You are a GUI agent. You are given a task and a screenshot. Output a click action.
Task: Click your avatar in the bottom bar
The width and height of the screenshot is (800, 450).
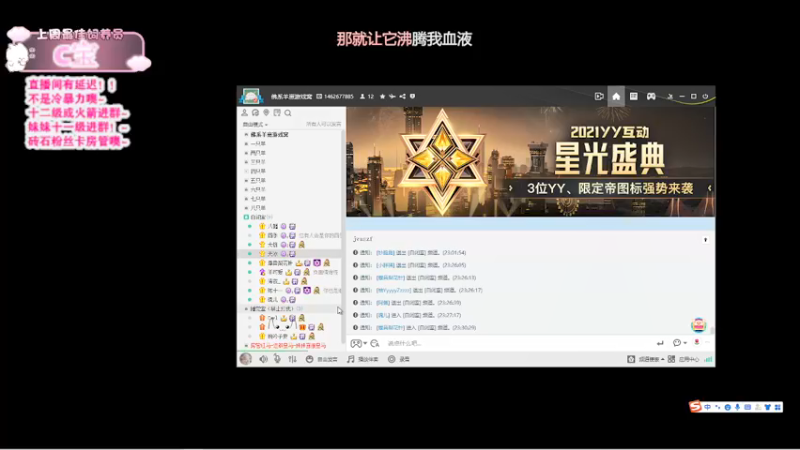[245, 359]
